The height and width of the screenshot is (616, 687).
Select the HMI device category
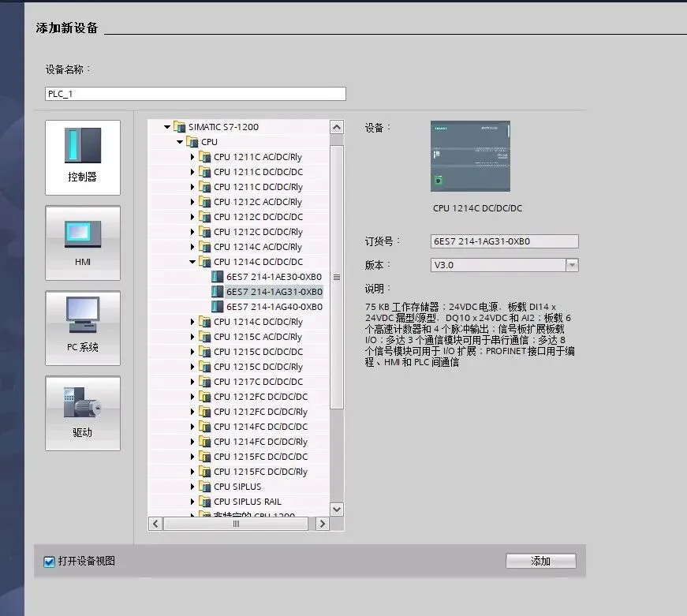point(82,243)
